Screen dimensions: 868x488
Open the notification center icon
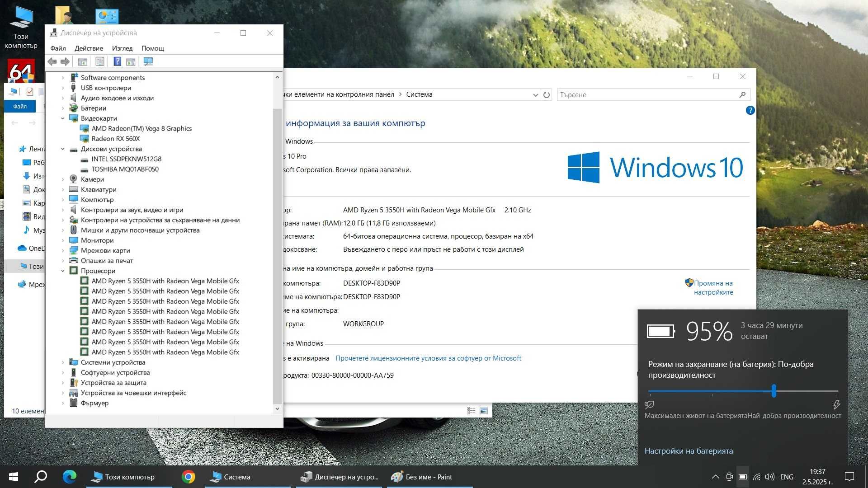(849, 477)
